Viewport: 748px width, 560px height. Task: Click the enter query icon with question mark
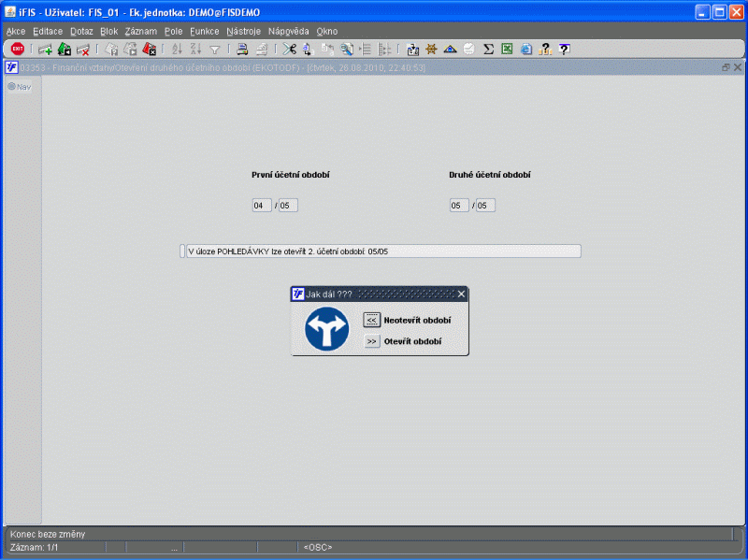(x=111, y=50)
